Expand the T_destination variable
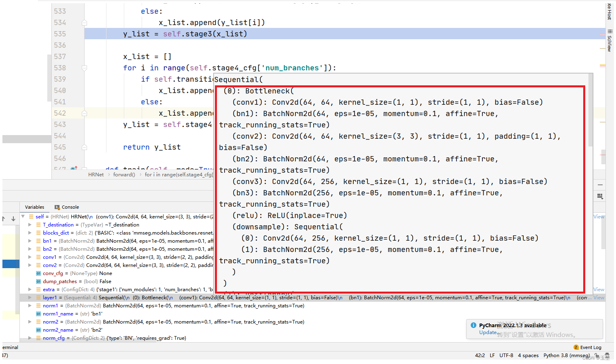Screen dimensions: 616x364 pos(30,225)
